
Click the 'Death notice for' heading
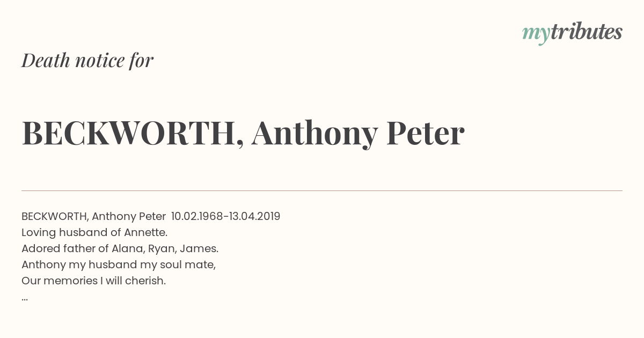[x=87, y=61]
